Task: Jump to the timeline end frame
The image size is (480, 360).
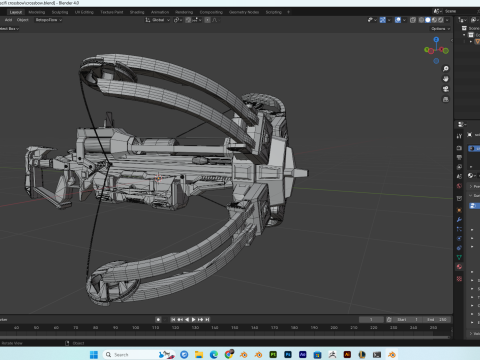Action: [207, 319]
